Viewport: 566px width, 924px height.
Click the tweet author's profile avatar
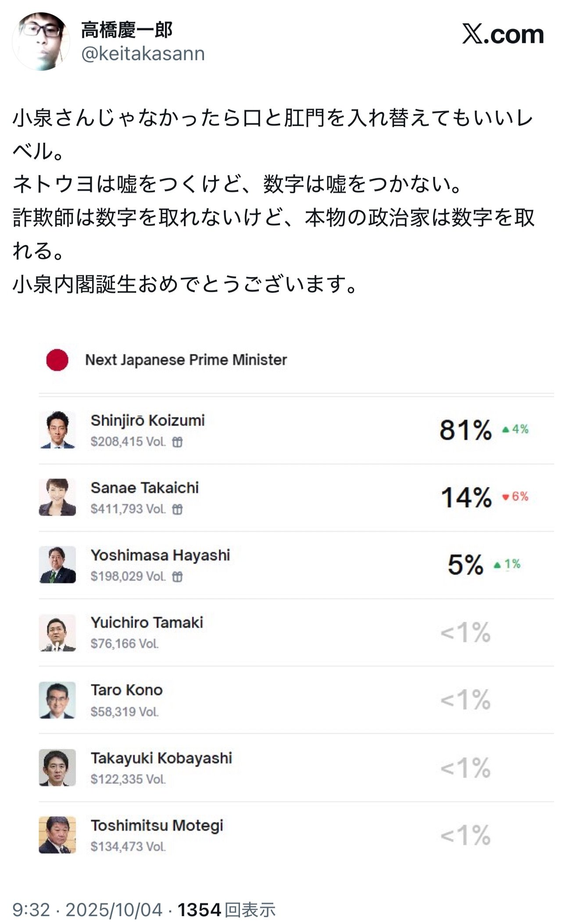[x=41, y=41]
